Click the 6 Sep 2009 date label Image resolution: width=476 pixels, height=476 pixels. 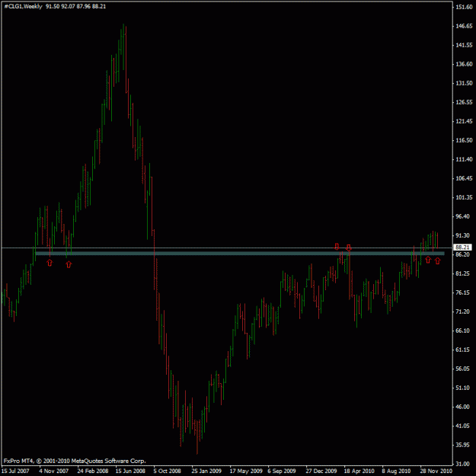pyautogui.click(x=282, y=471)
